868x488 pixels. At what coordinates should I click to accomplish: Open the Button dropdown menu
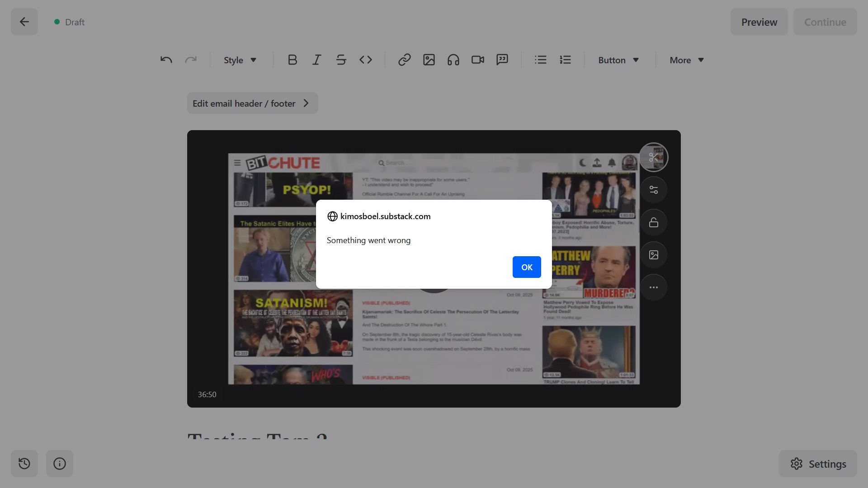(618, 60)
